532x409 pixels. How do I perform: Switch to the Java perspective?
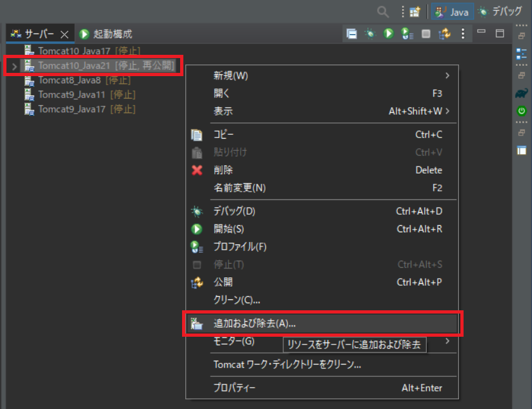pyautogui.click(x=453, y=12)
